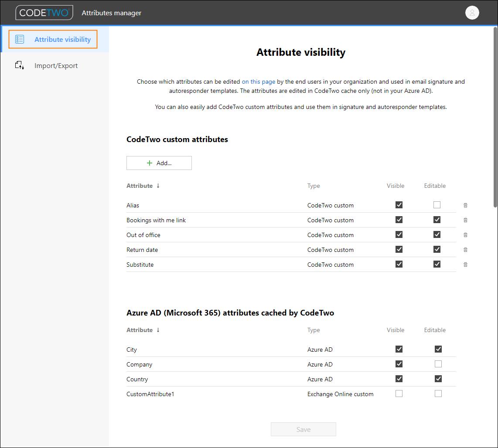Enable Editable checkbox for Company
The image size is (498, 448).
click(438, 364)
